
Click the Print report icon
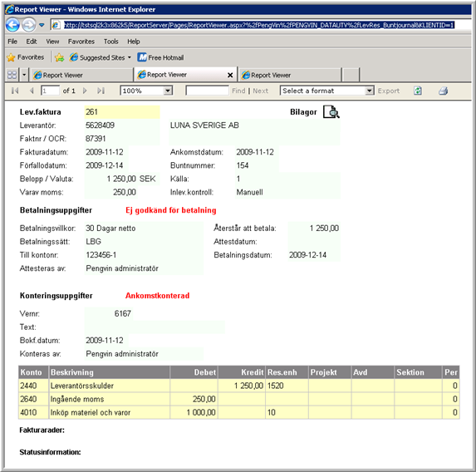[443, 91]
